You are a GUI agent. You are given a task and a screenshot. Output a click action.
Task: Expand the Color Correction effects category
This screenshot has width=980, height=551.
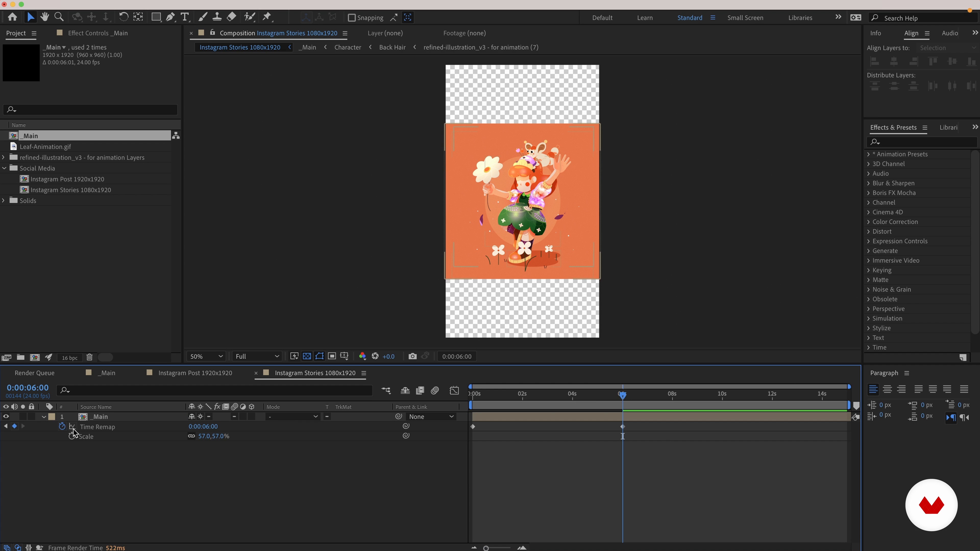click(868, 222)
